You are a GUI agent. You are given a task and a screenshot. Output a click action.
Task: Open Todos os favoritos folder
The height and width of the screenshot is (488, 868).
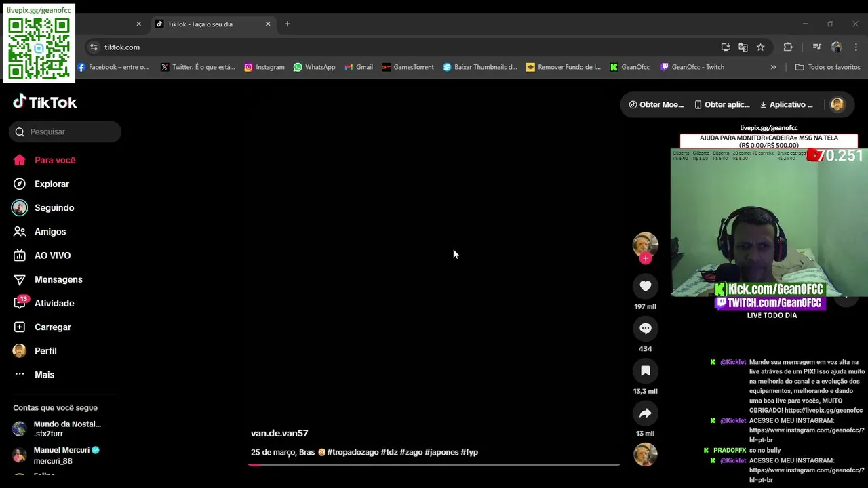pyautogui.click(x=827, y=67)
